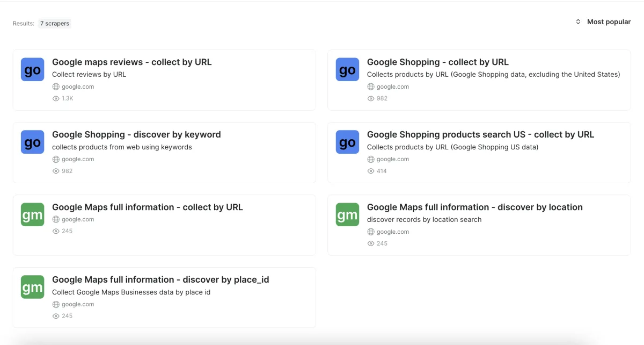Screen dimensions: 644x345
Task: Click the globe icon on Google maps reviews card
Action: [x=56, y=87]
